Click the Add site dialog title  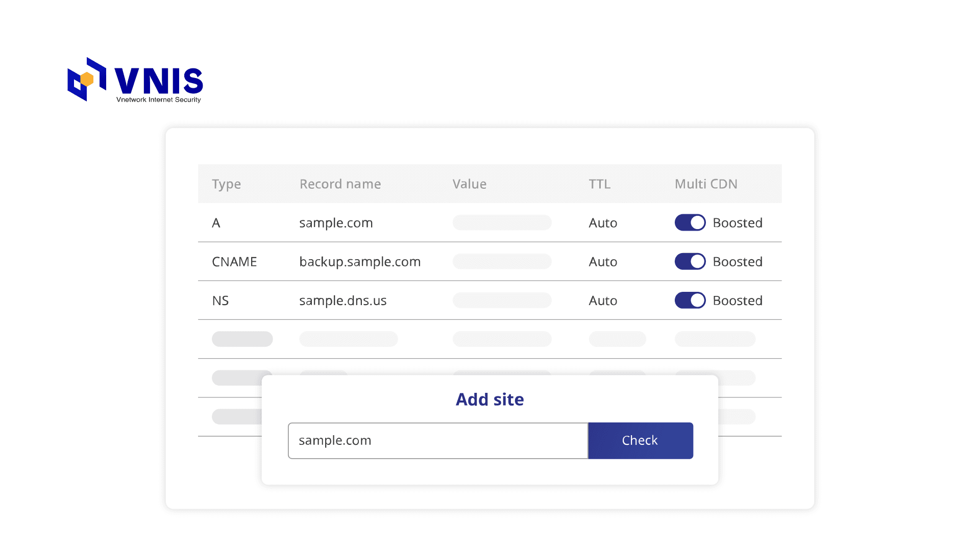[489, 399]
